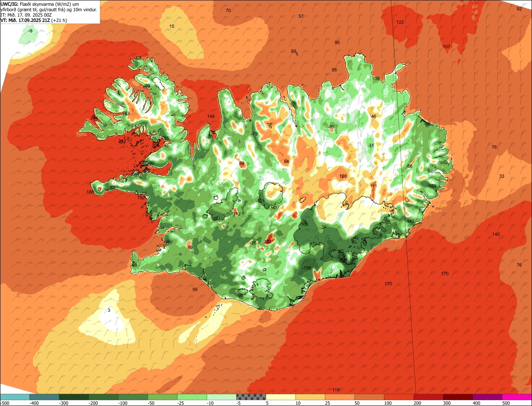Screen dimensions: 532x406
Task: Click the orange legend swatch between 25 and 50
Action: coord(340,397)
